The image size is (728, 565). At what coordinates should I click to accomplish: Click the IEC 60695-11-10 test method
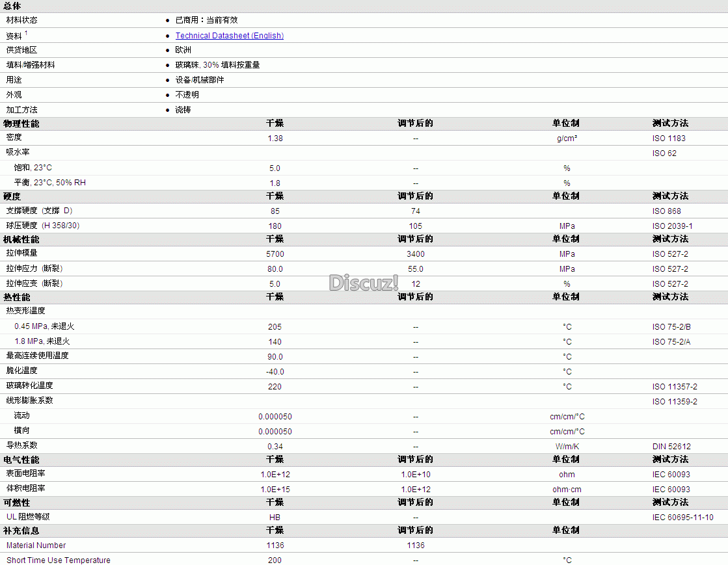pyautogui.click(x=683, y=518)
